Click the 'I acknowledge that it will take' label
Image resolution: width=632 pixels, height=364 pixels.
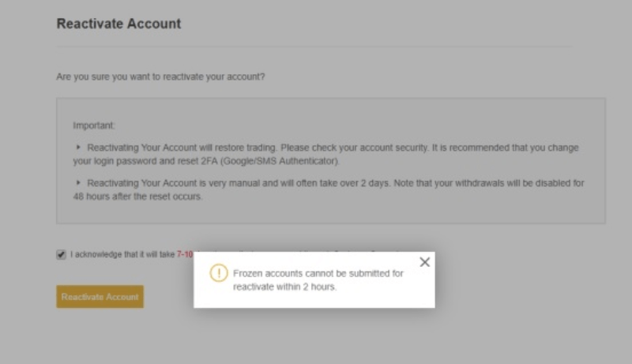(122, 254)
